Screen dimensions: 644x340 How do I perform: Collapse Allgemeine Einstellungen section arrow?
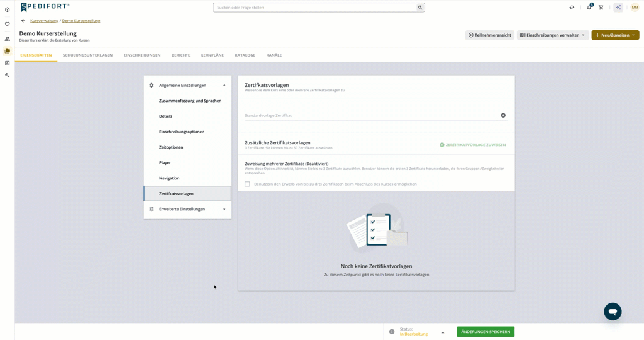[x=225, y=85]
